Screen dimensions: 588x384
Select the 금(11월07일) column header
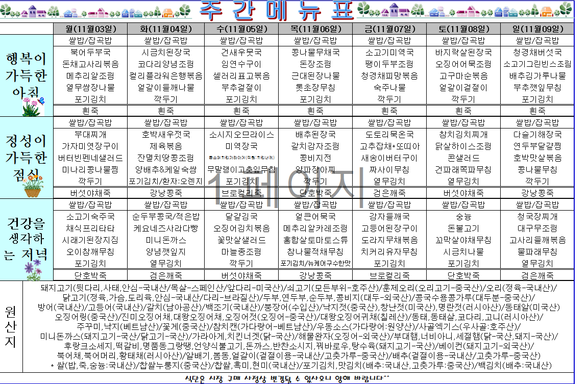(389, 28)
